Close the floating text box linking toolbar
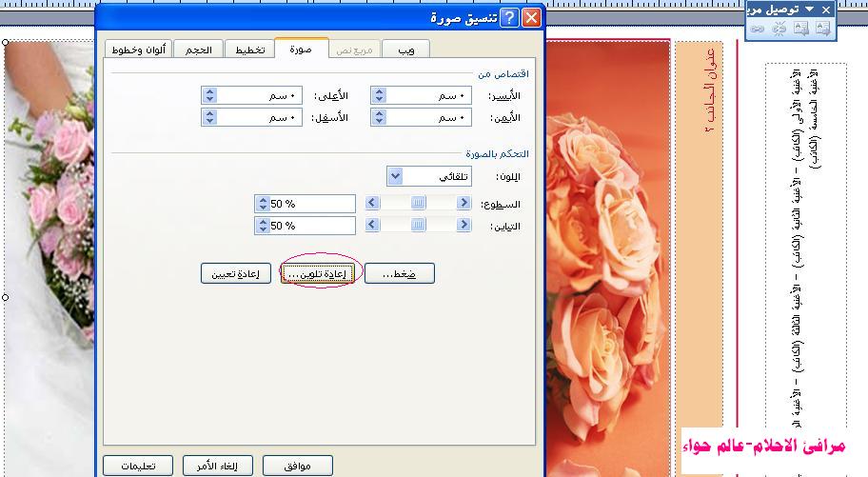Screen dimensions: 868x477 826,9
